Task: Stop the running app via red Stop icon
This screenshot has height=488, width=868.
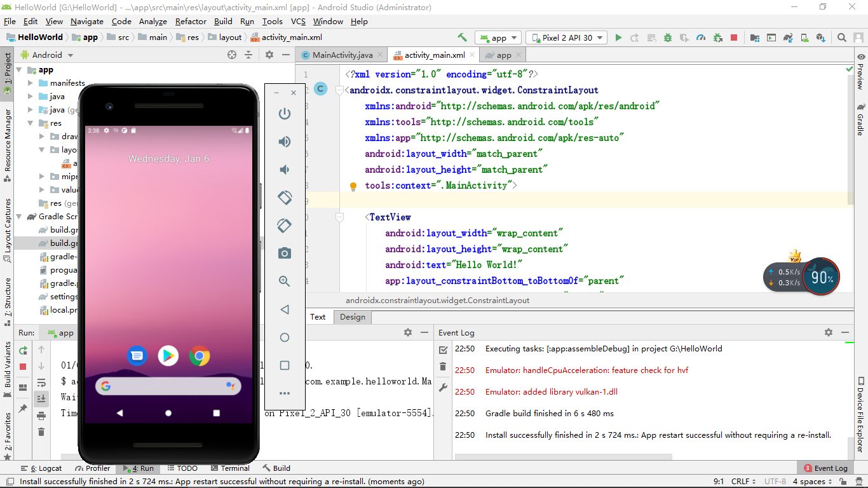Action: [734, 37]
